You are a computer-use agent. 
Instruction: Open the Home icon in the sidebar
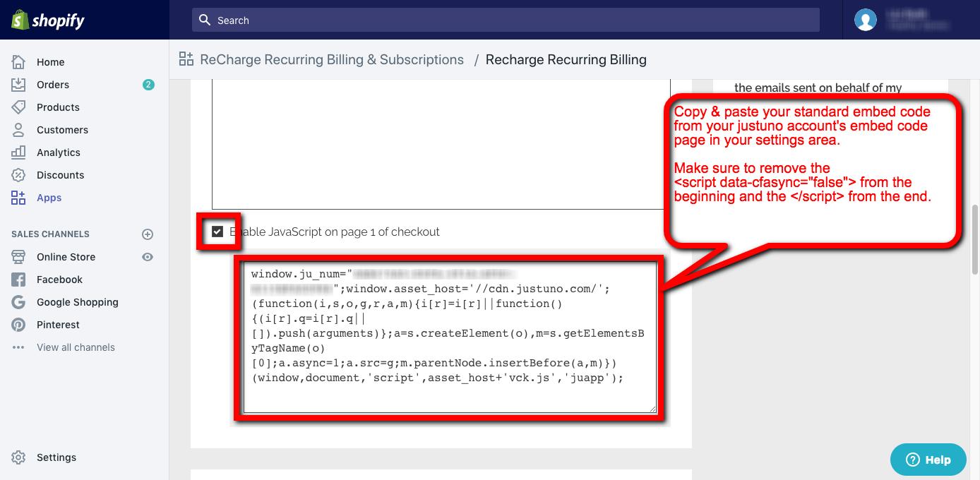[x=19, y=62]
